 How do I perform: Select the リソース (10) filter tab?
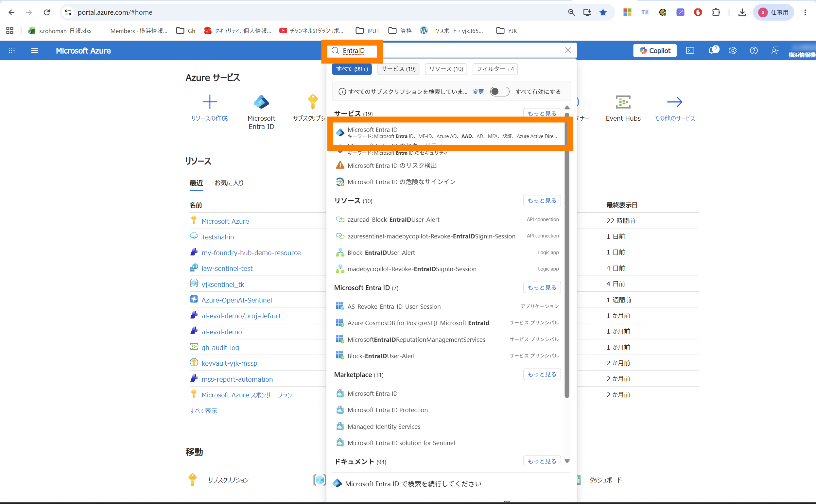446,69
